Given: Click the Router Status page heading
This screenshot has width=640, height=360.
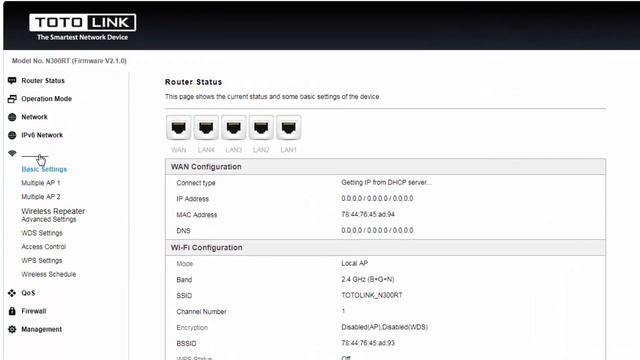Looking at the screenshot, I should [x=193, y=82].
